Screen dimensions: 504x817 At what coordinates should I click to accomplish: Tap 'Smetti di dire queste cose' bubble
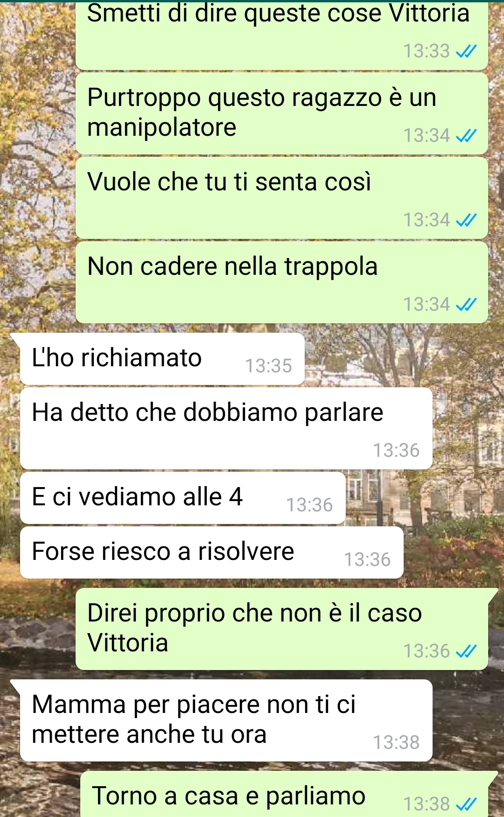(x=282, y=35)
